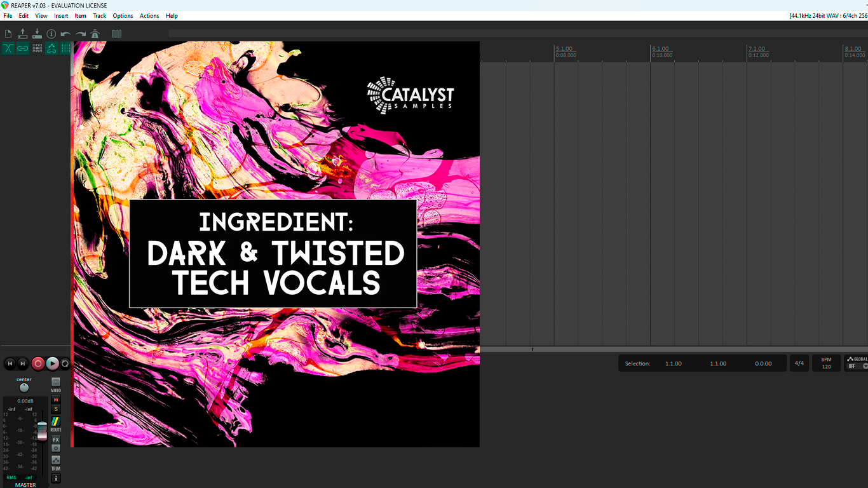868x488 pixels.
Task: Click the MASTER track label
Action: (25, 485)
